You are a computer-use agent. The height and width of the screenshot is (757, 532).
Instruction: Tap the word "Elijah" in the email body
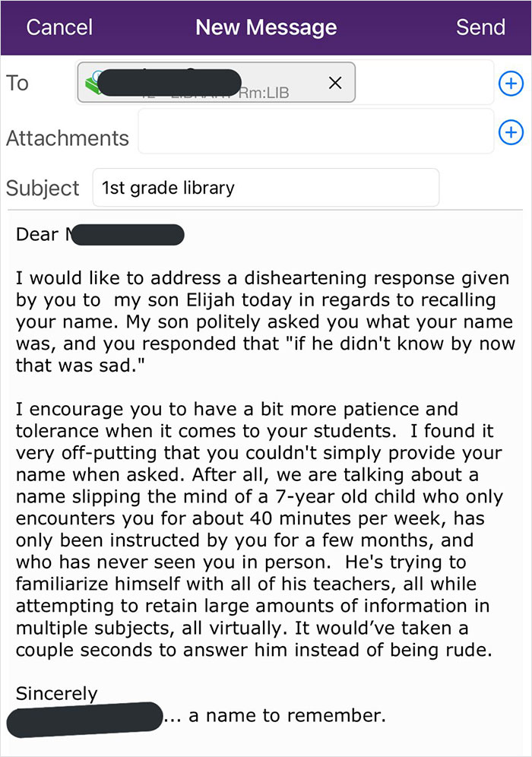[207, 299]
